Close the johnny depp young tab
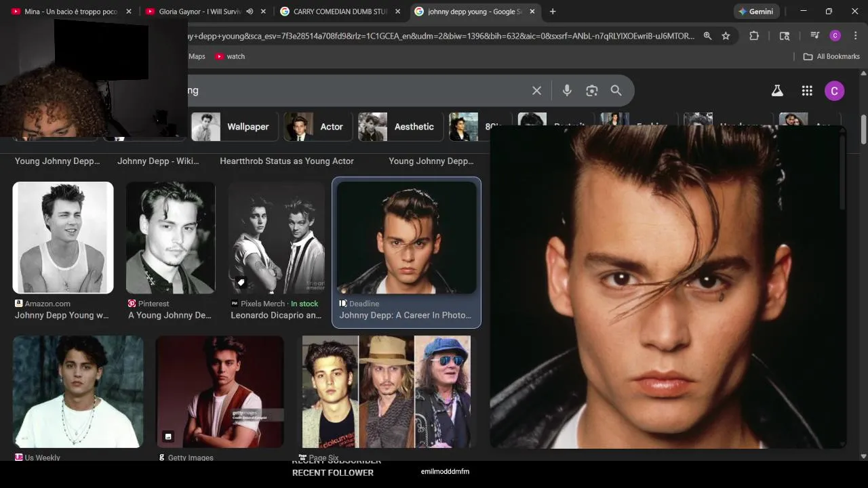Image resolution: width=868 pixels, height=488 pixels. (532, 12)
